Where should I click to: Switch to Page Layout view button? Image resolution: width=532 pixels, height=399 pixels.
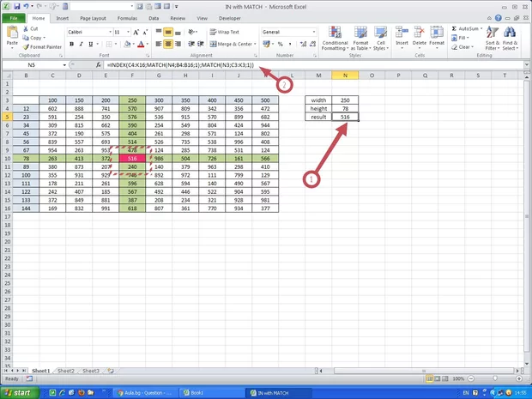[438, 378]
